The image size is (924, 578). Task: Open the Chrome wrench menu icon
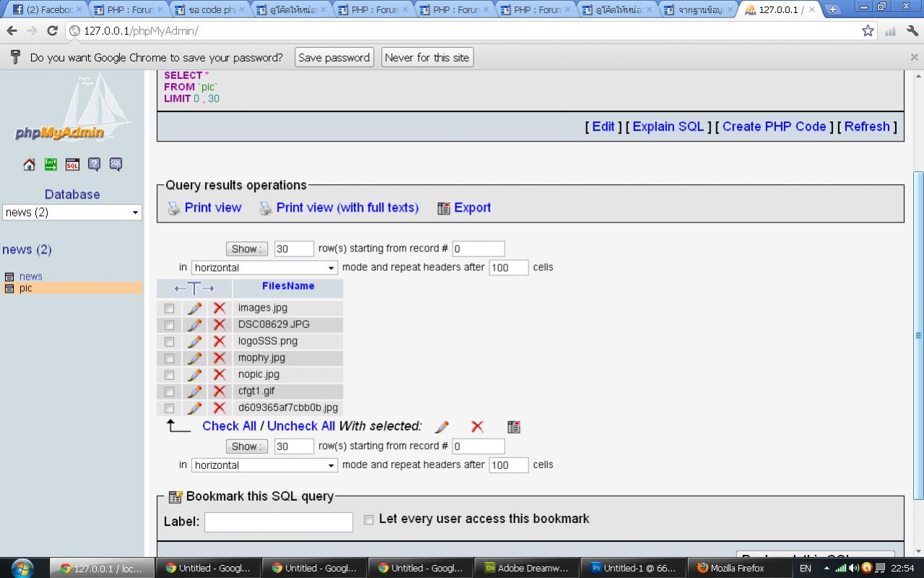(x=912, y=30)
